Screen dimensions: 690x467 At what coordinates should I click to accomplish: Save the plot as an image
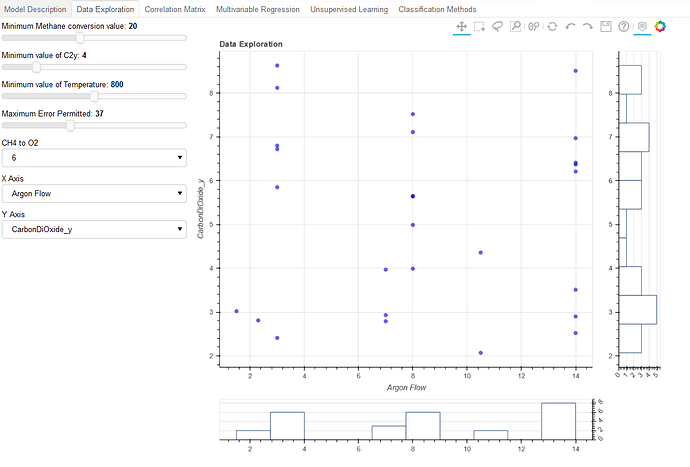pyautogui.click(x=606, y=26)
